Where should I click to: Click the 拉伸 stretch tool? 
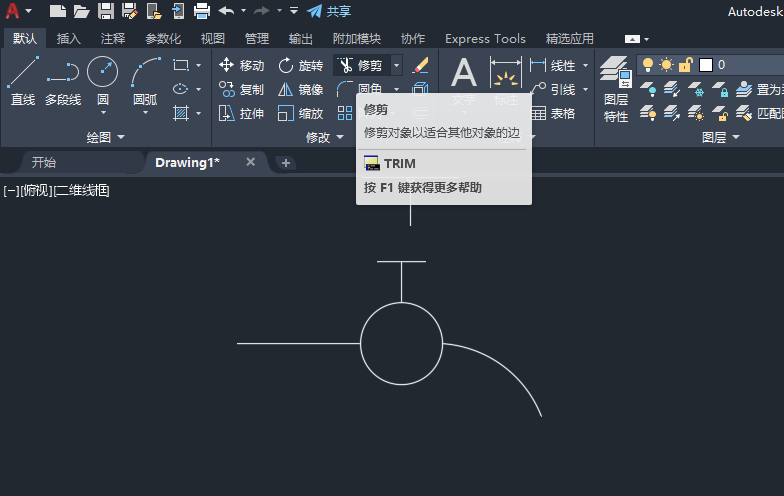click(x=242, y=113)
